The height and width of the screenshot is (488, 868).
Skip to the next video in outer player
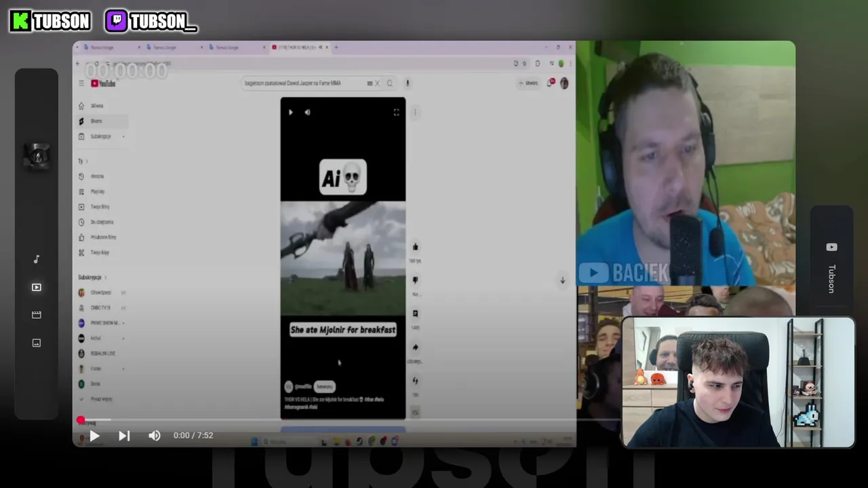[x=124, y=436]
